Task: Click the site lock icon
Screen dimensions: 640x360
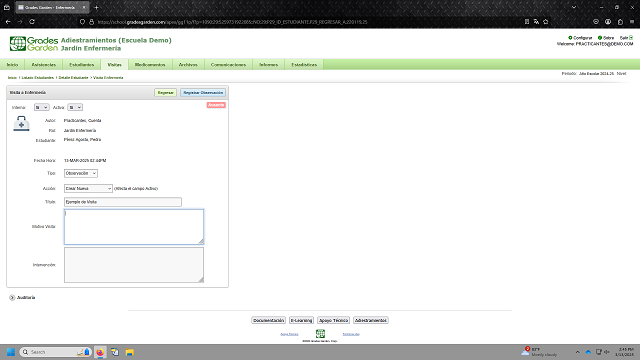Action: (91, 22)
